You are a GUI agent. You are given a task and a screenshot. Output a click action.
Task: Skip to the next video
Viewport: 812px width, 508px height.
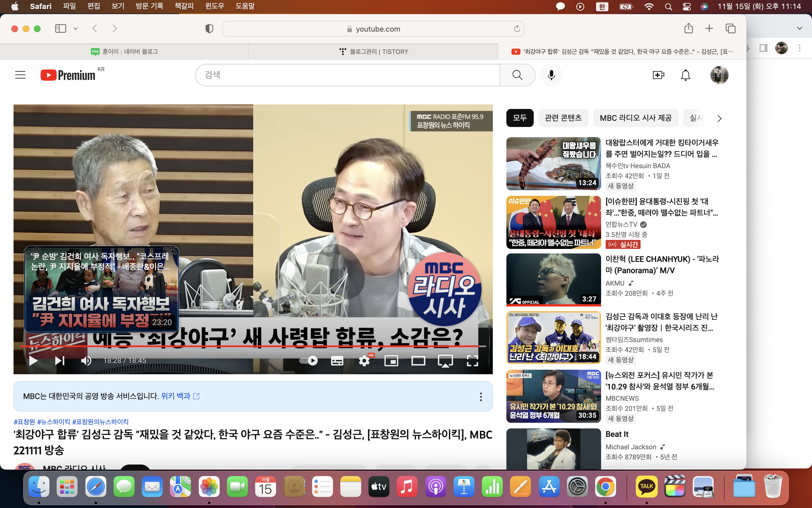tap(60, 360)
